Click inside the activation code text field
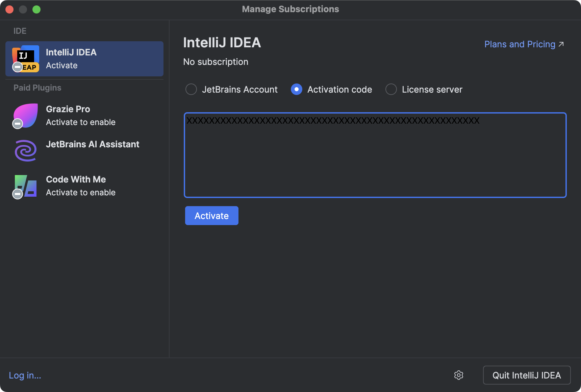 (x=372, y=155)
